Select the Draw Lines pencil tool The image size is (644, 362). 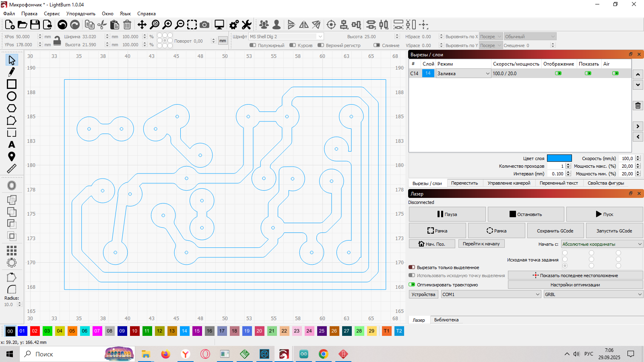12,72
